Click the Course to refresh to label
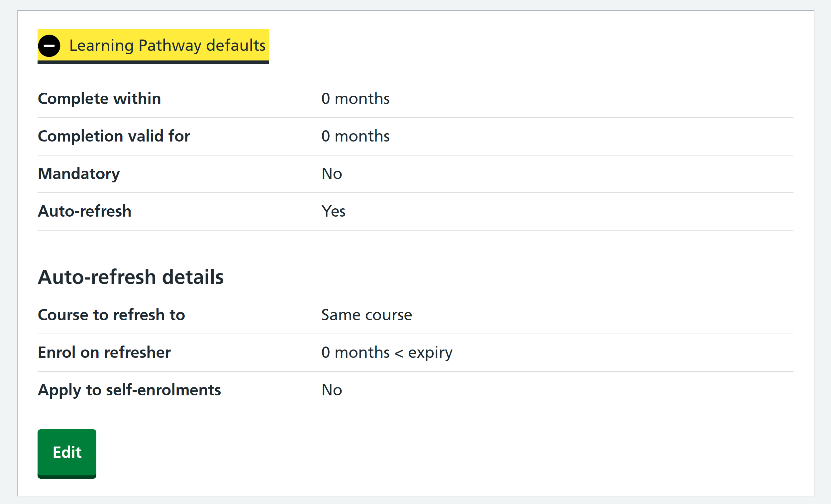This screenshot has height=504, width=831. coord(111,315)
